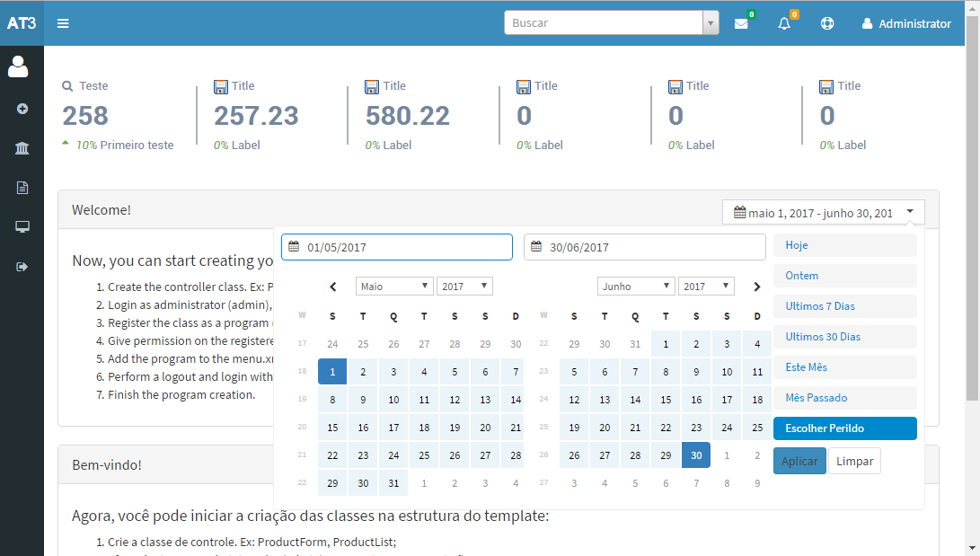This screenshot has width=980, height=556.
Task: Click the Limpar button
Action: point(854,461)
